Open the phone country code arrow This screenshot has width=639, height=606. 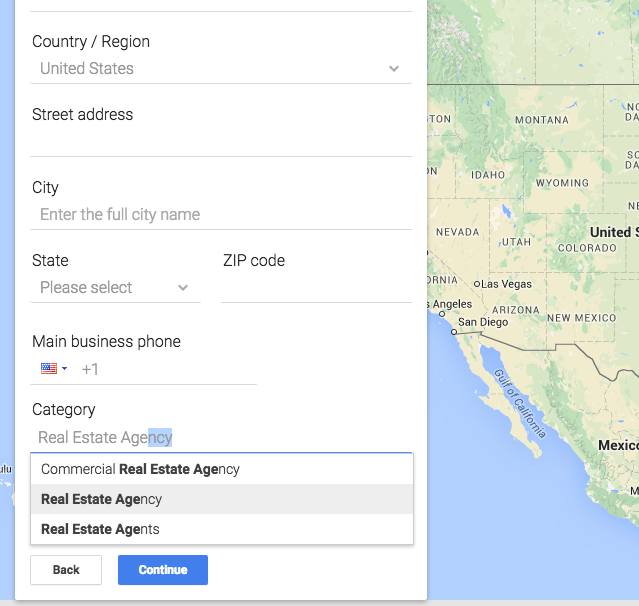[64, 369]
